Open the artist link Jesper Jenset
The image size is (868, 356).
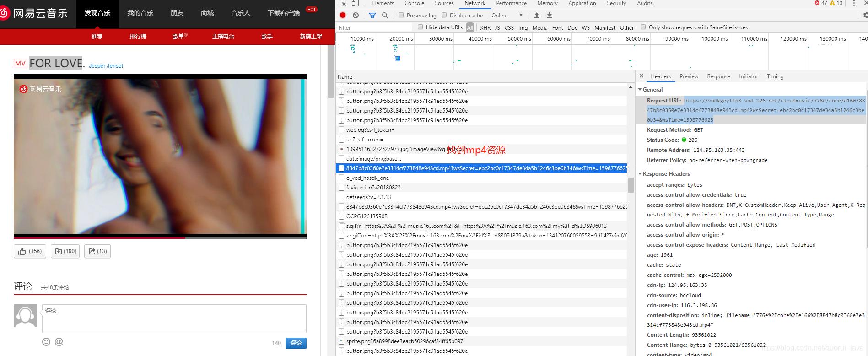pos(106,66)
